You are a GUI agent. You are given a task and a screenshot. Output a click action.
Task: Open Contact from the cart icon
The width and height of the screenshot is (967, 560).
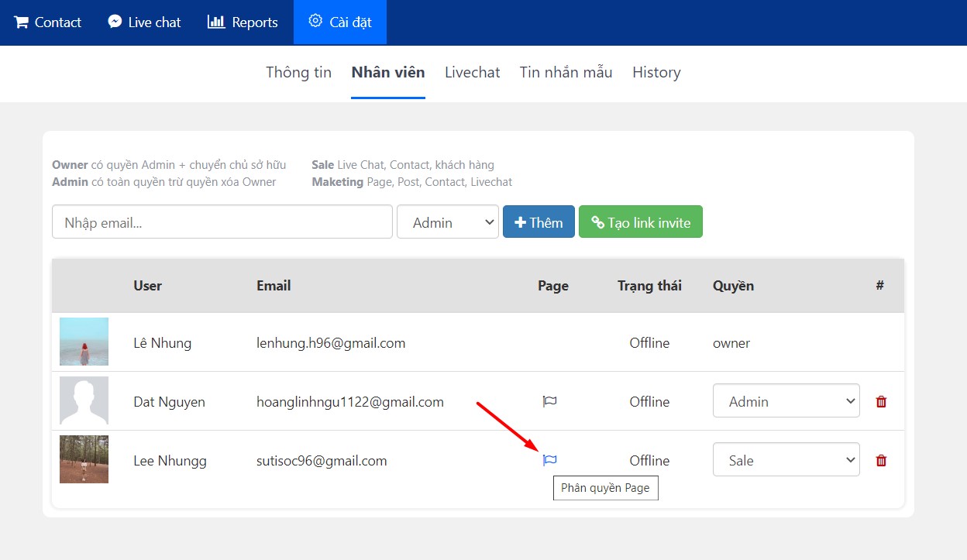coord(21,22)
